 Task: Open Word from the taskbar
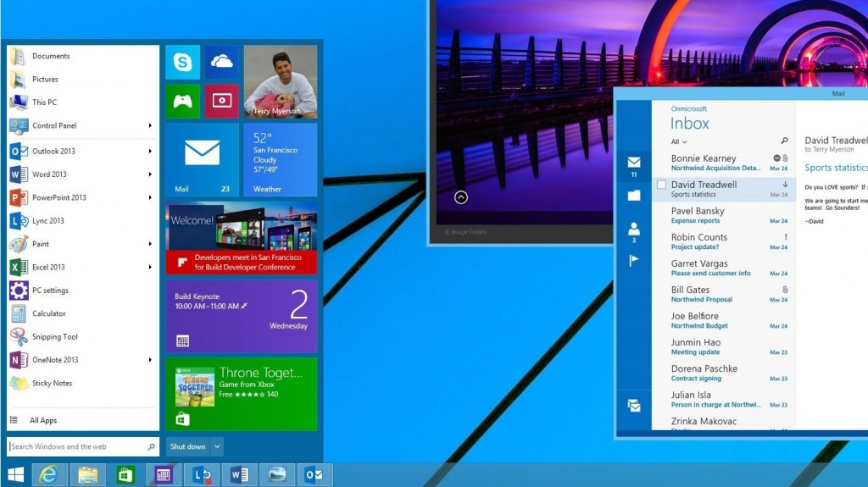point(238,475)
